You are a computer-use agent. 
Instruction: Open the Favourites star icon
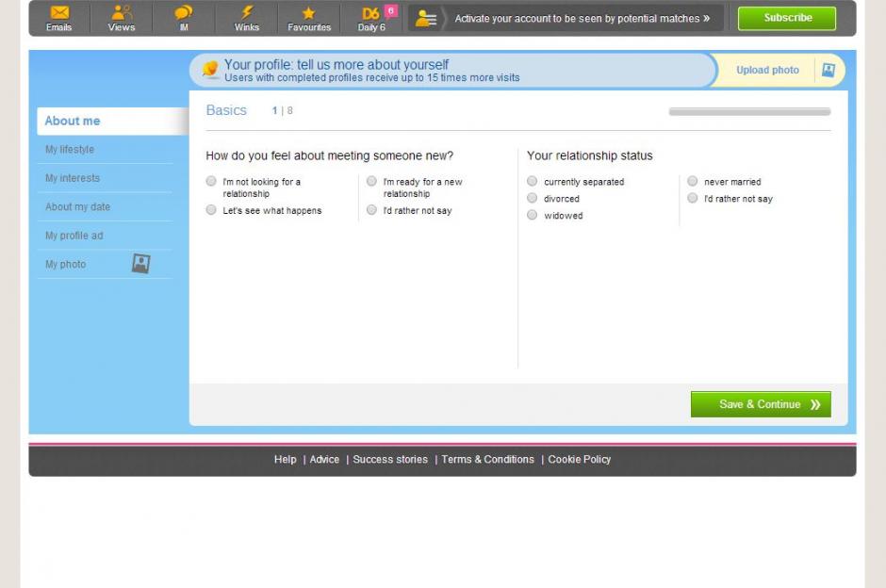[309, 13]
